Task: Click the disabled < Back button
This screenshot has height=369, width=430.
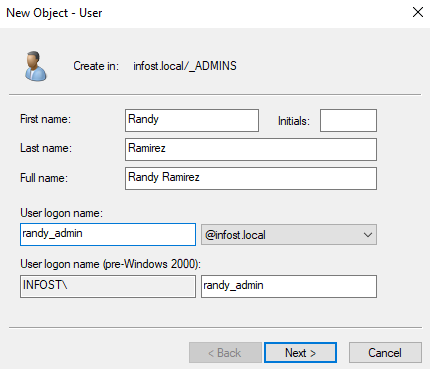Action: point(225,353)
